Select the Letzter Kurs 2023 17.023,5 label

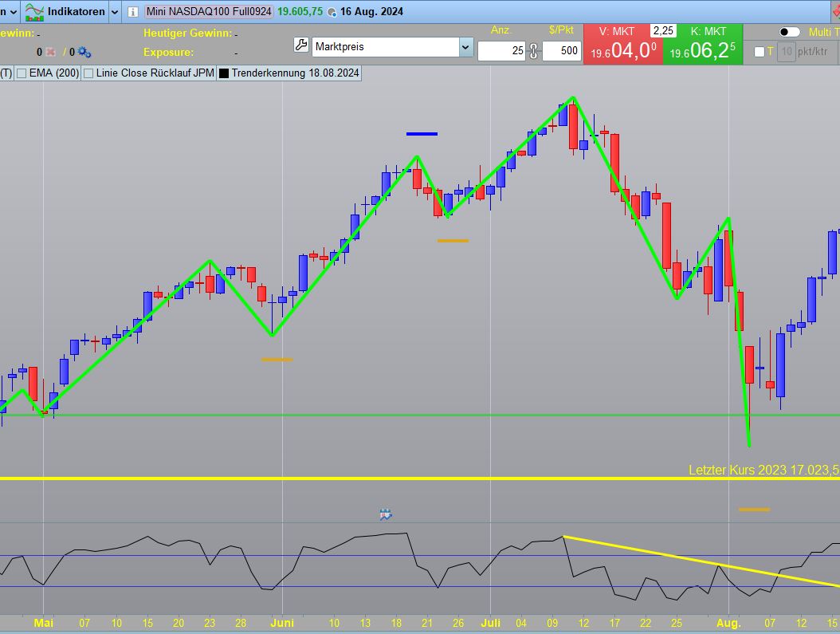(763, 470)
